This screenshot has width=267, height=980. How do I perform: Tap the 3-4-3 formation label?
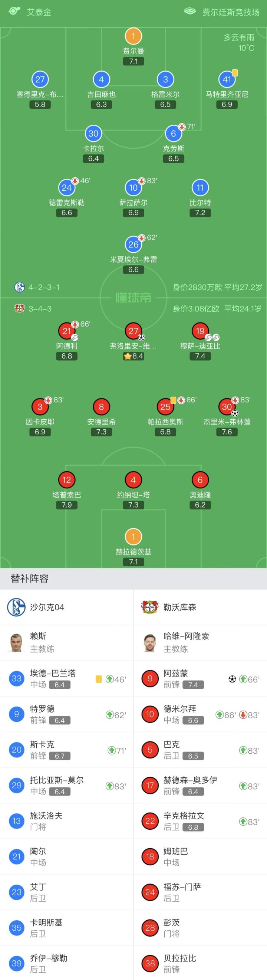[x=40, y=308]
